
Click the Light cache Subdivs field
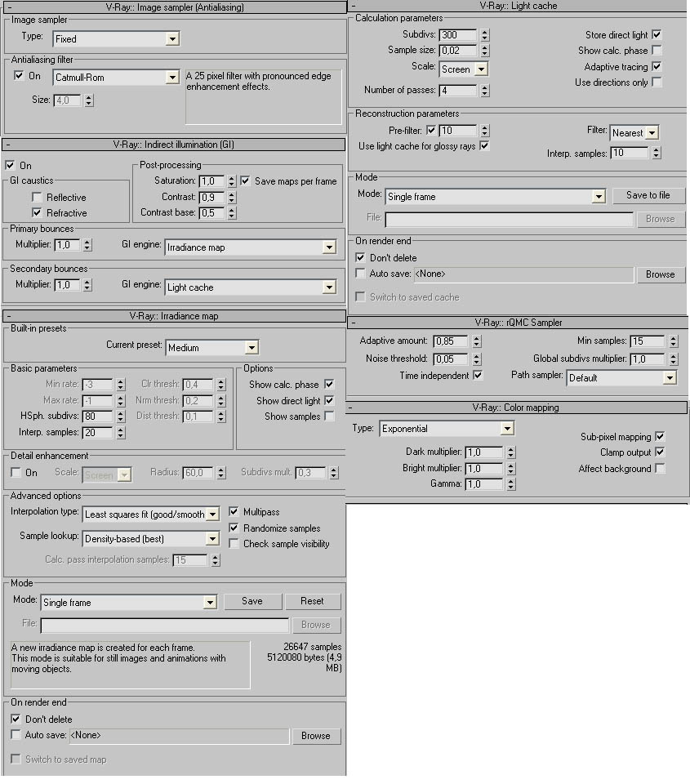tap(458, 35)
